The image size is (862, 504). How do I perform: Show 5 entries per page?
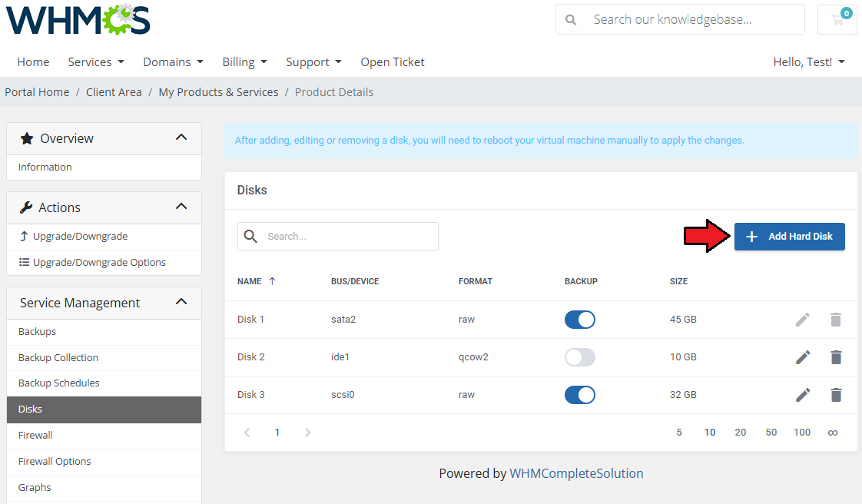coord(679,433)
